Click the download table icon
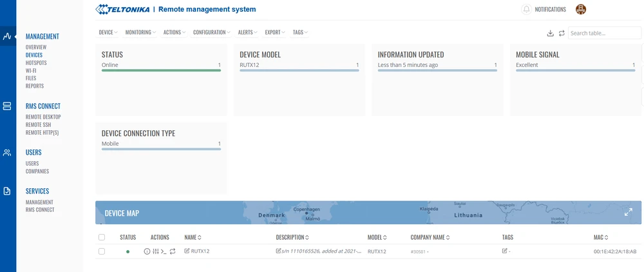 [x=550, y=33]
